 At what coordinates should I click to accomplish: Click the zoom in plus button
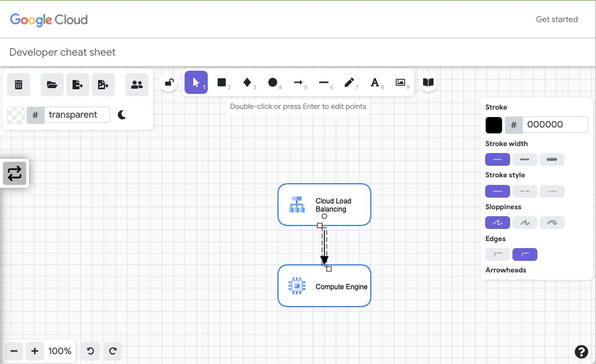[x=35, y=351]
